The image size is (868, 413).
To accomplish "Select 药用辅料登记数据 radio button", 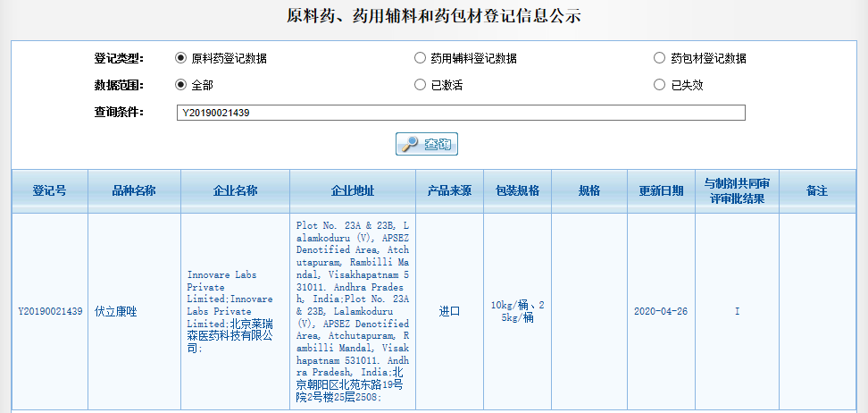I will tap(421, 57).
